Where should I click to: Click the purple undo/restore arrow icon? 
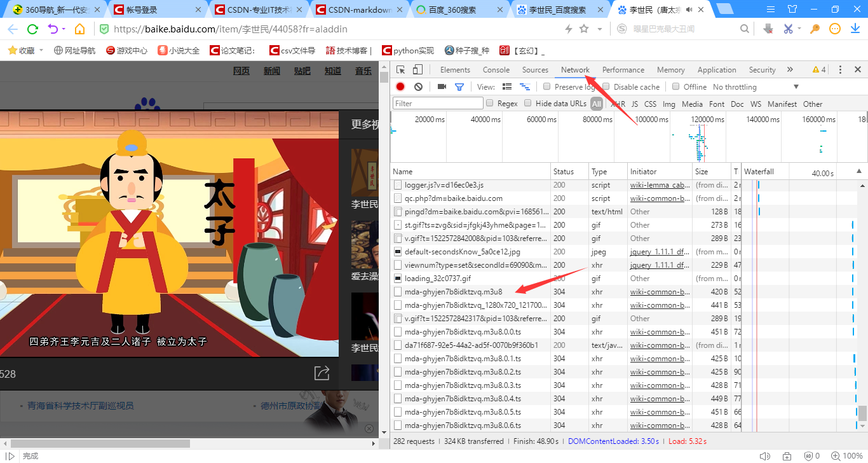tap(53, 29)
